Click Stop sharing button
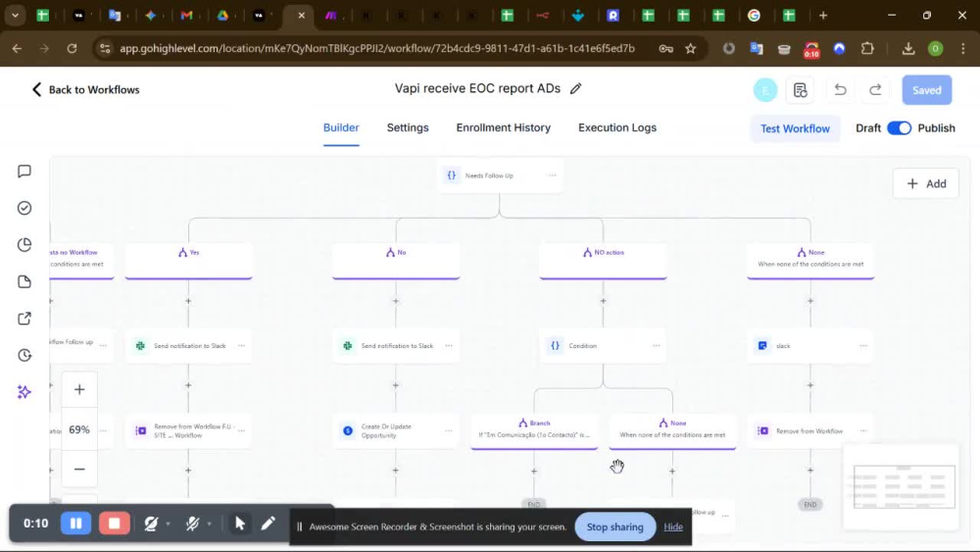Viewport: 980px width, 552px height. (x=615, y=527)
